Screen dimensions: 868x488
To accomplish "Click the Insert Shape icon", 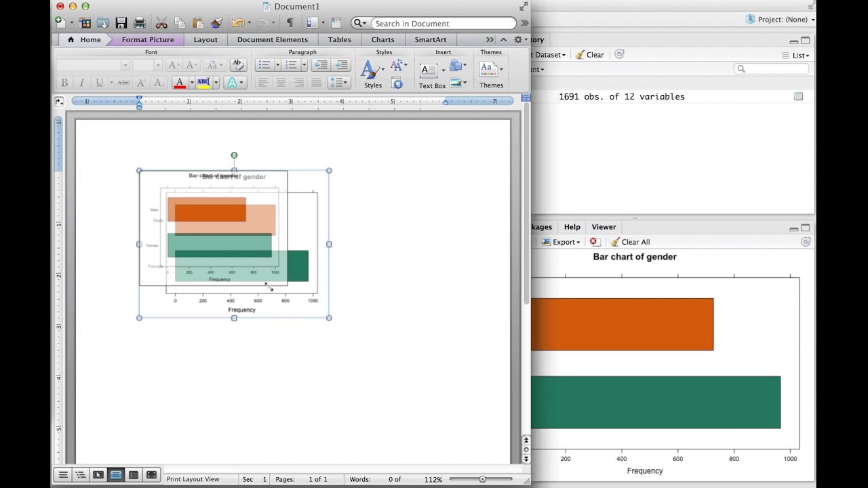I will (x=456, y=65).
